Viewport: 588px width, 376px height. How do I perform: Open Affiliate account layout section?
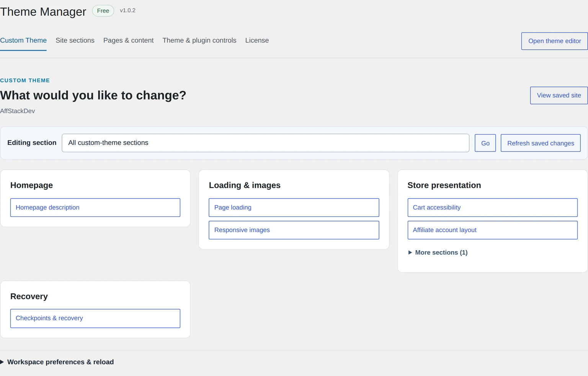point(492,230)
